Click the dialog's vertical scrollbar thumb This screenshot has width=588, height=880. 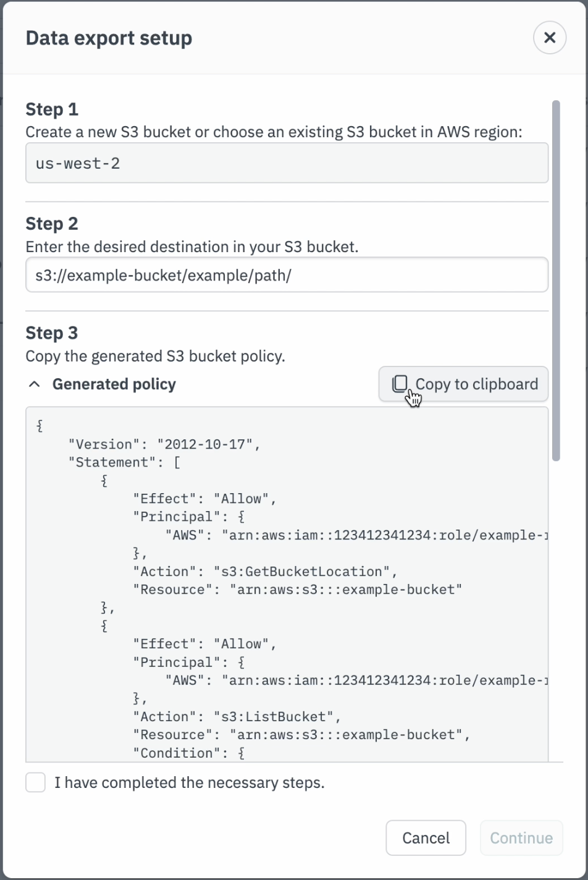point(556,281)
